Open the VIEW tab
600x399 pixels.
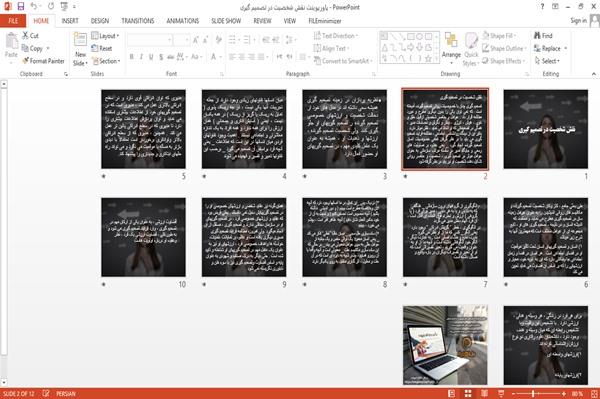click(x=290, y=21)
